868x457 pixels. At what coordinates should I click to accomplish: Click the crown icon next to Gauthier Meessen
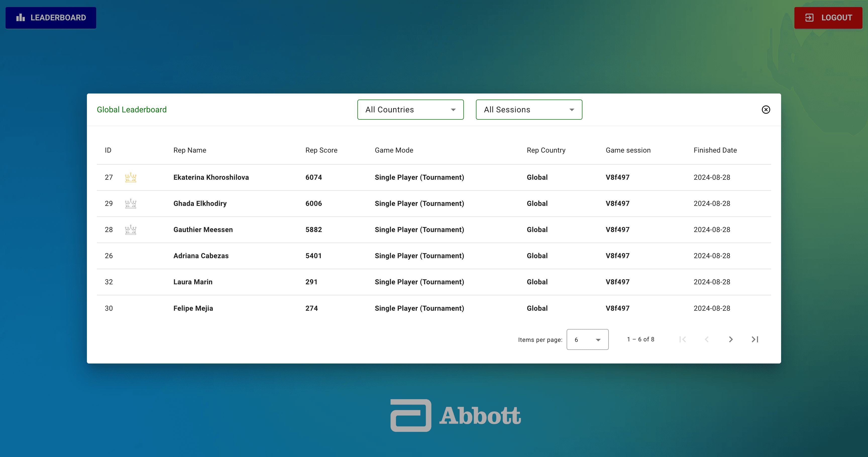[x=130, y=230]
